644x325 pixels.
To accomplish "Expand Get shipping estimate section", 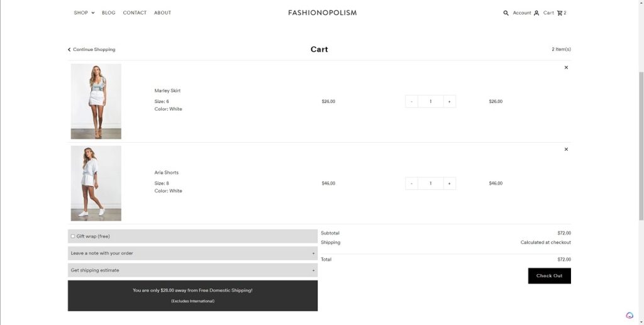I will [x=192, y=270].
